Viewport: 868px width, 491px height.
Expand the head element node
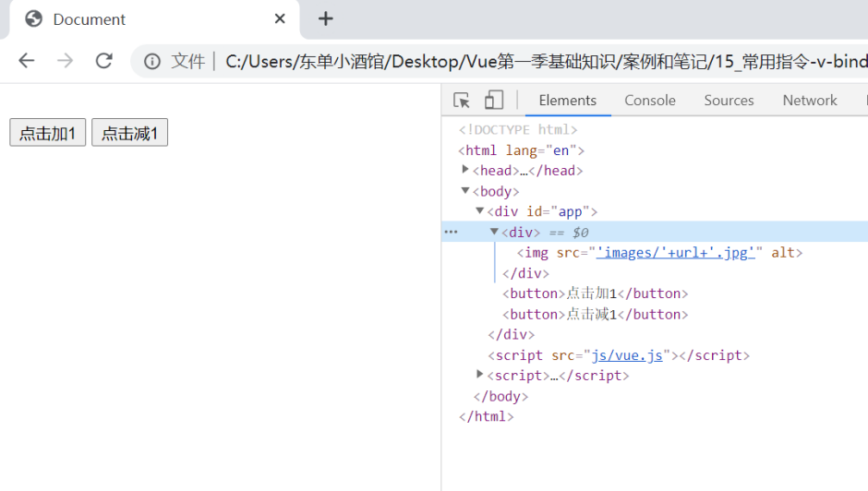(x=465, y=170)
